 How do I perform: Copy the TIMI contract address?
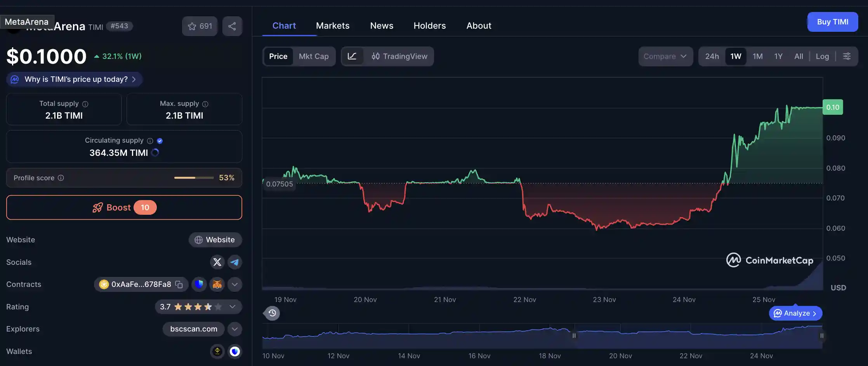tap(178, 284)
